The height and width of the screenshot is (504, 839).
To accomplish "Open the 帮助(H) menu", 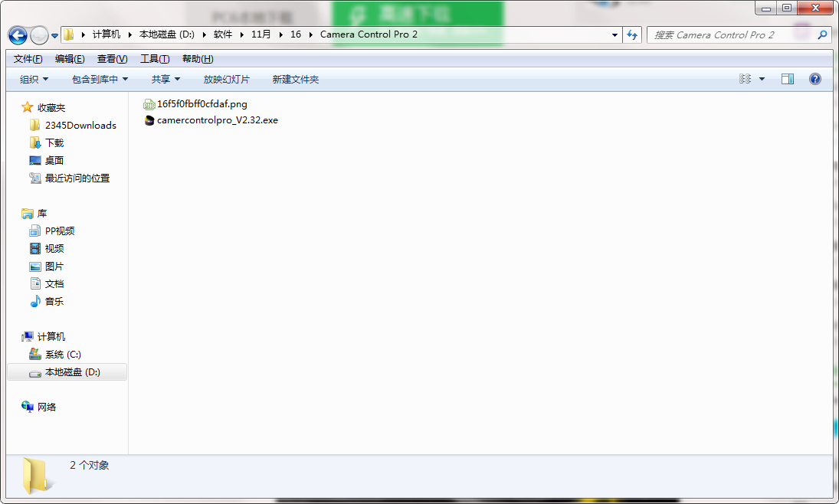I will (198, 59).
